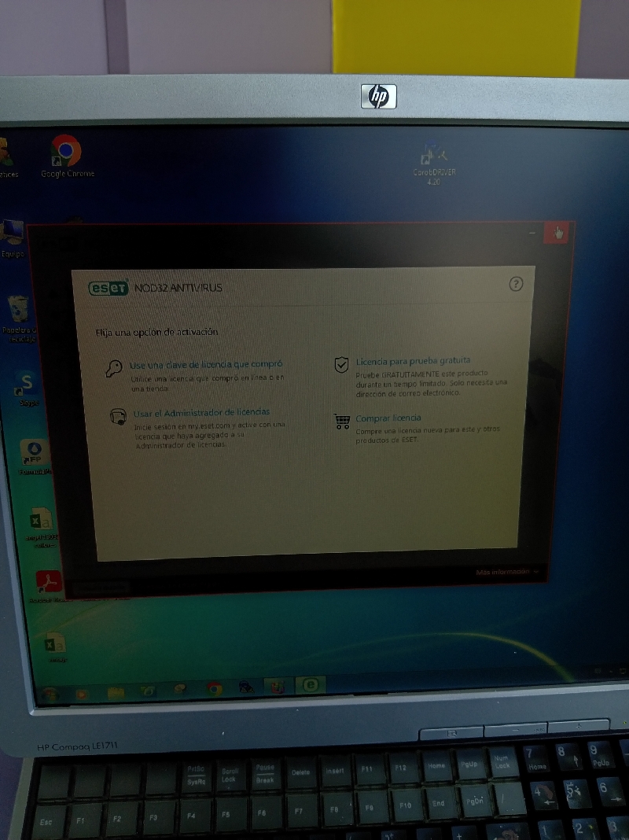Screen dimensions: 629x840
Task: Open the Excel file icon above Acrobat Reader
Action: (42, 527)
